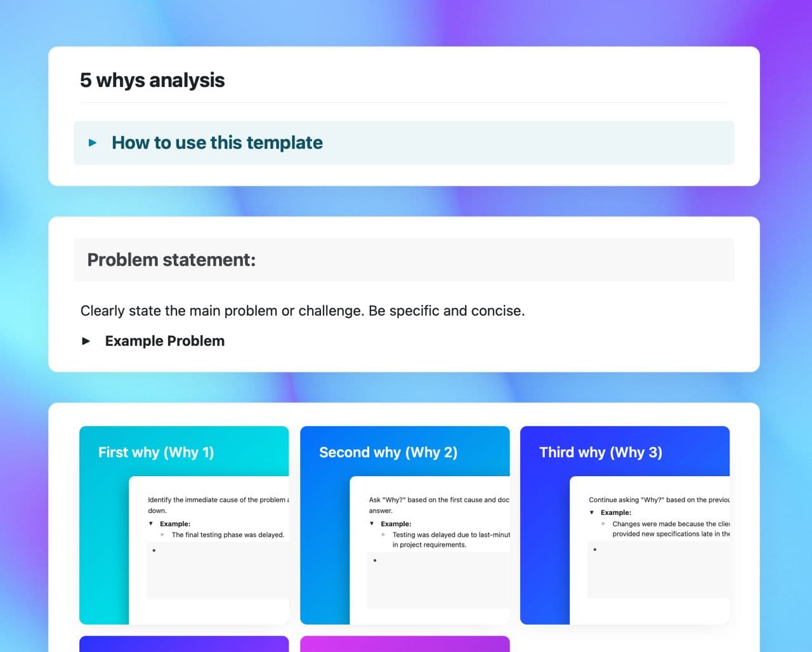This screenshot has height=652, width=812.
Task: Collapse the Example toggle in First why card
Action: pyautogui.click(x=151, y=524)
